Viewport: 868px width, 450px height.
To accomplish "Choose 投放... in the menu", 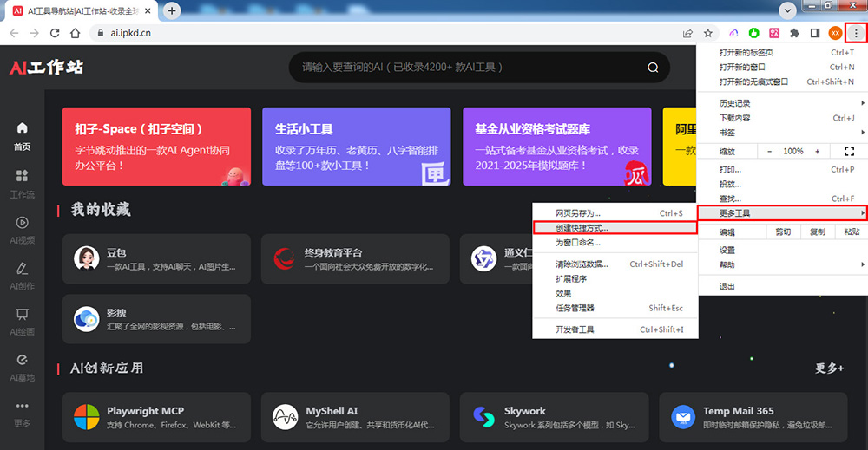I will pyautogui.click(x=782, y=184).
